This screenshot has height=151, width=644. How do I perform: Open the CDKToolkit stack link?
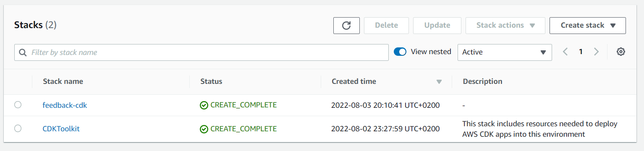click(x=61, y=129)
